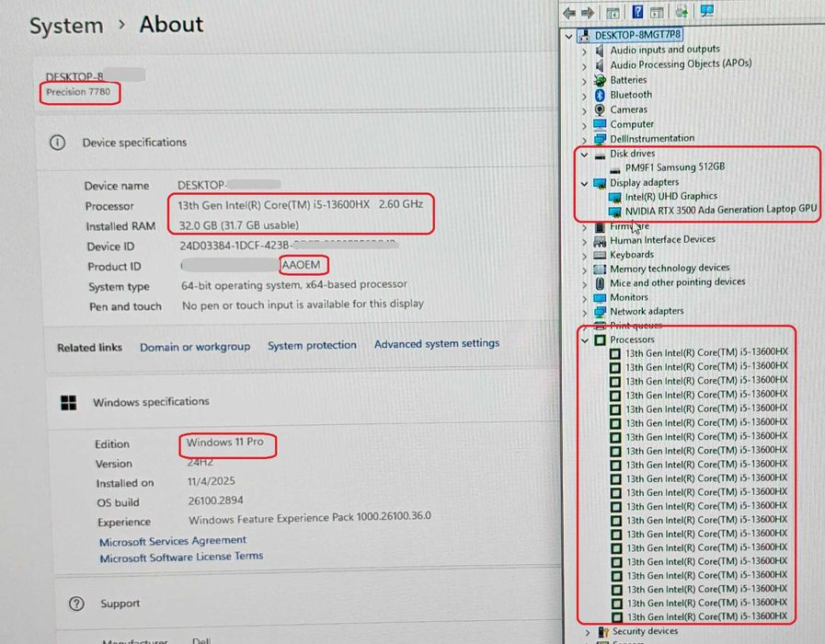Open Advanced system settings link
825x644 pixels.
[x=437, y=343]
